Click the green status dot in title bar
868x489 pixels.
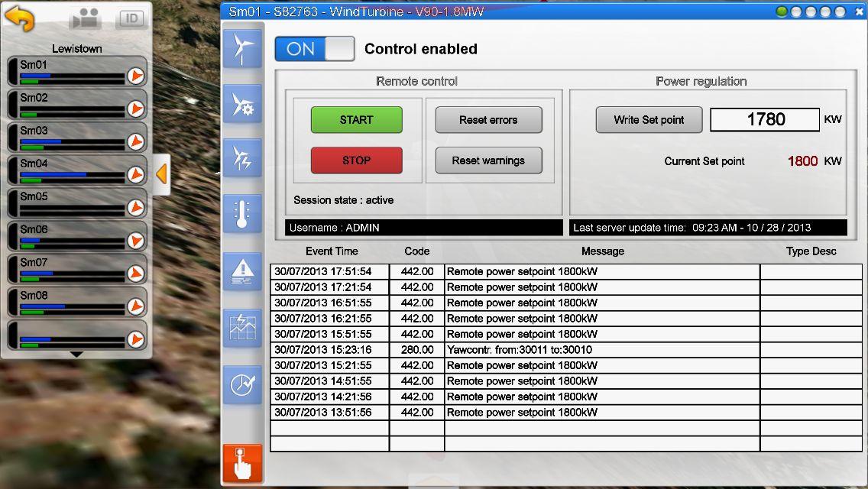click(x=782, y=11)
